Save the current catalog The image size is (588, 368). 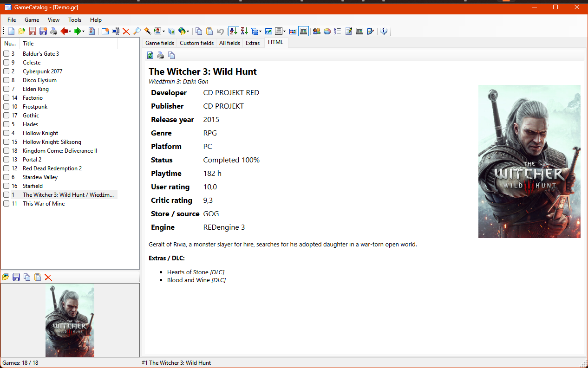coord(33,31)
